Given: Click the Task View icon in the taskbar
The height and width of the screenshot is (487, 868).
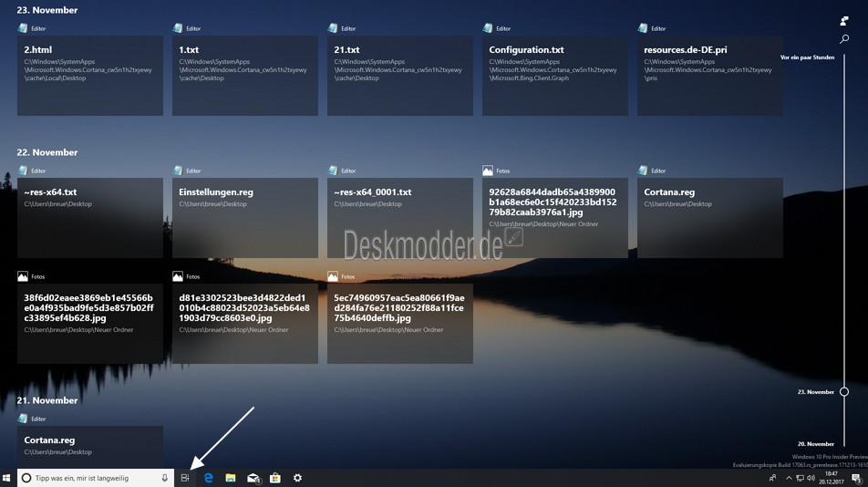Looking at the screenshot, I should coord(185,478).
